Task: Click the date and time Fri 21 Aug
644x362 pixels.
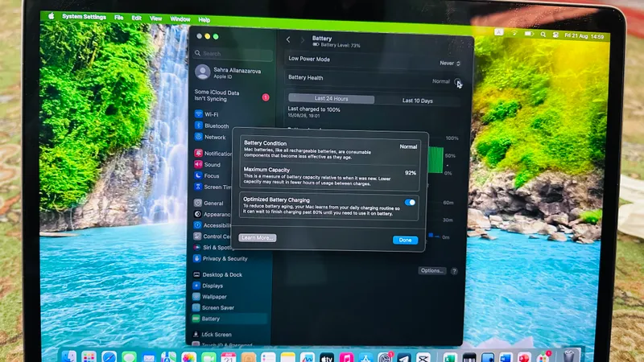Action: (584, 36)
